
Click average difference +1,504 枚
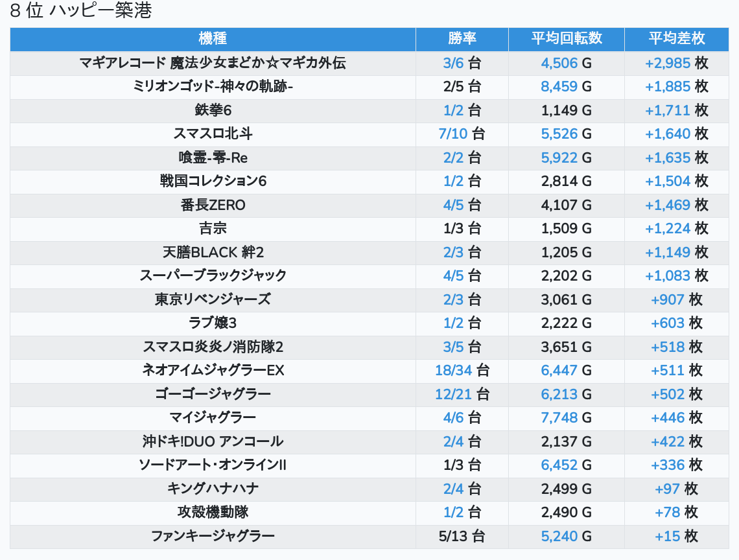(x=676, y=181)
